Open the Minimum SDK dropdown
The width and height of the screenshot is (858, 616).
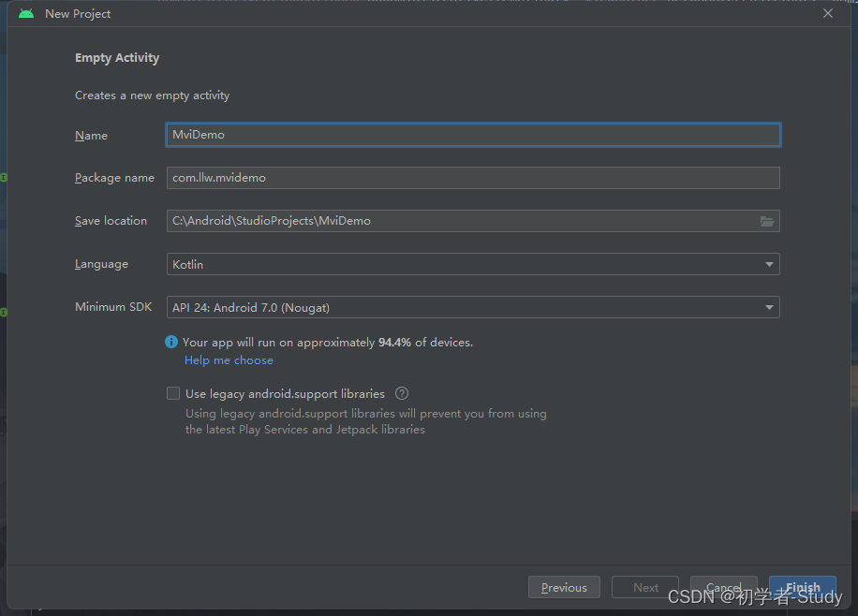[473, 307]
